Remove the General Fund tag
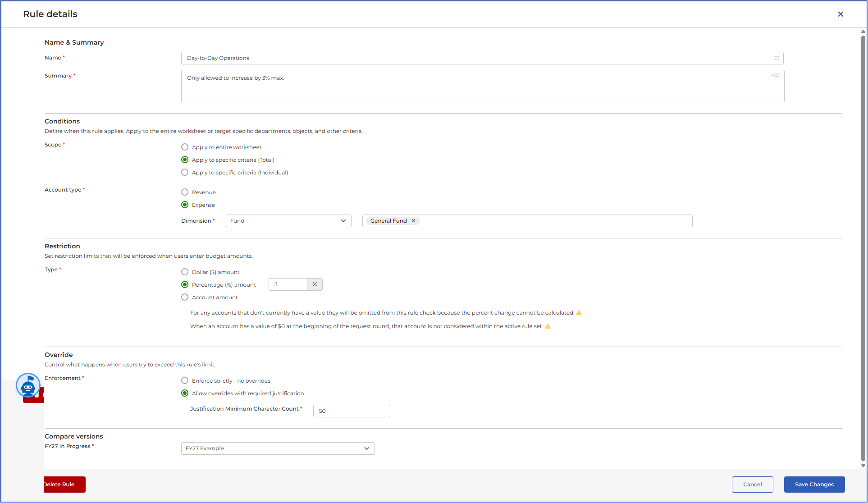 [413, 221]
